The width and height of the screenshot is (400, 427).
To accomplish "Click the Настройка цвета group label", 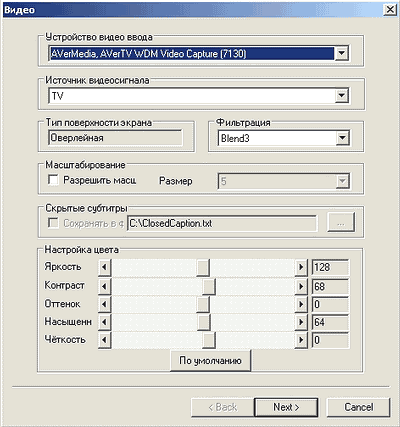I will point(82,250).
